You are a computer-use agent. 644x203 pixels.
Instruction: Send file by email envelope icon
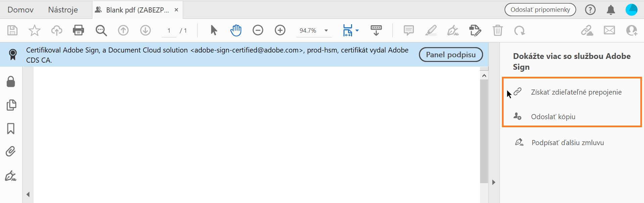click(609, 30)
